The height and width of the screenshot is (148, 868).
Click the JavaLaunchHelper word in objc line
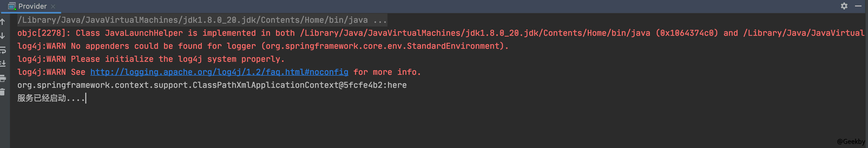[144, 33]
